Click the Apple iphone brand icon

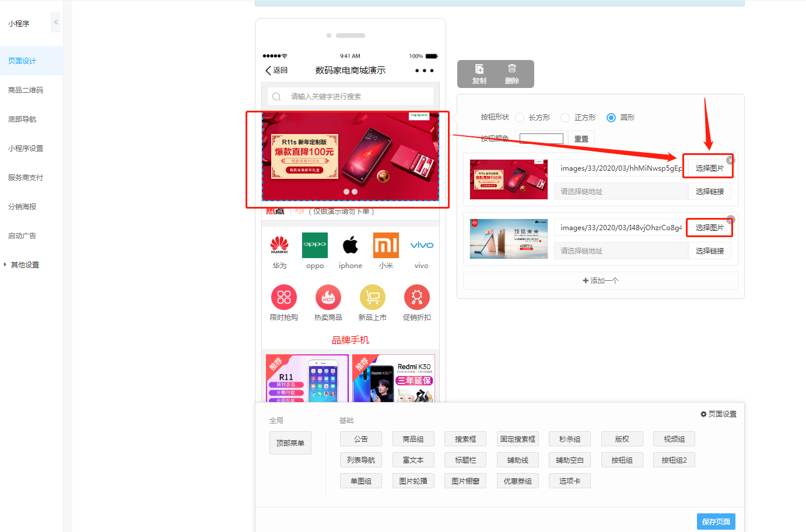pyautogui.click(x=351, y=245)
